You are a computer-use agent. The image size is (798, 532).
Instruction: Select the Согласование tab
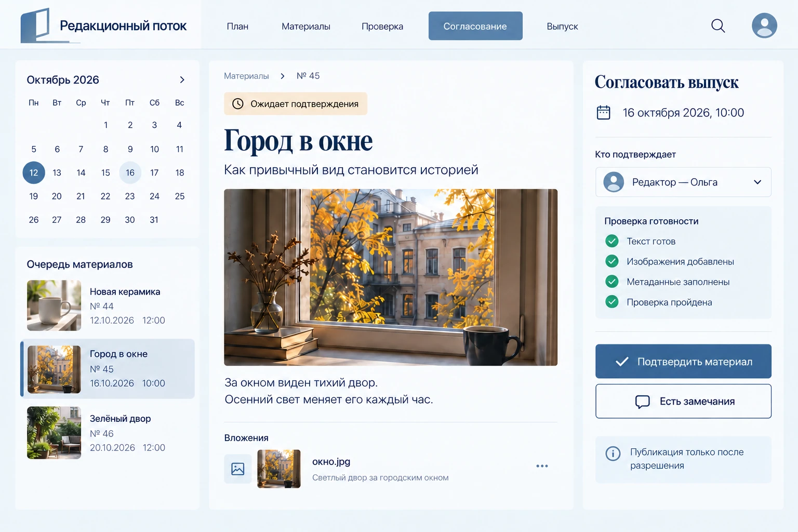475,26
